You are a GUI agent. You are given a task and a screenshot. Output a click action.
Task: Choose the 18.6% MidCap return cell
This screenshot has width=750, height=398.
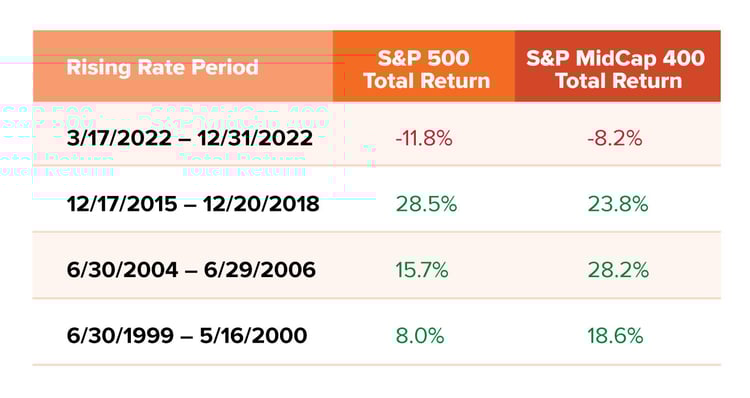pyautogui.click(x=615, y=336)
